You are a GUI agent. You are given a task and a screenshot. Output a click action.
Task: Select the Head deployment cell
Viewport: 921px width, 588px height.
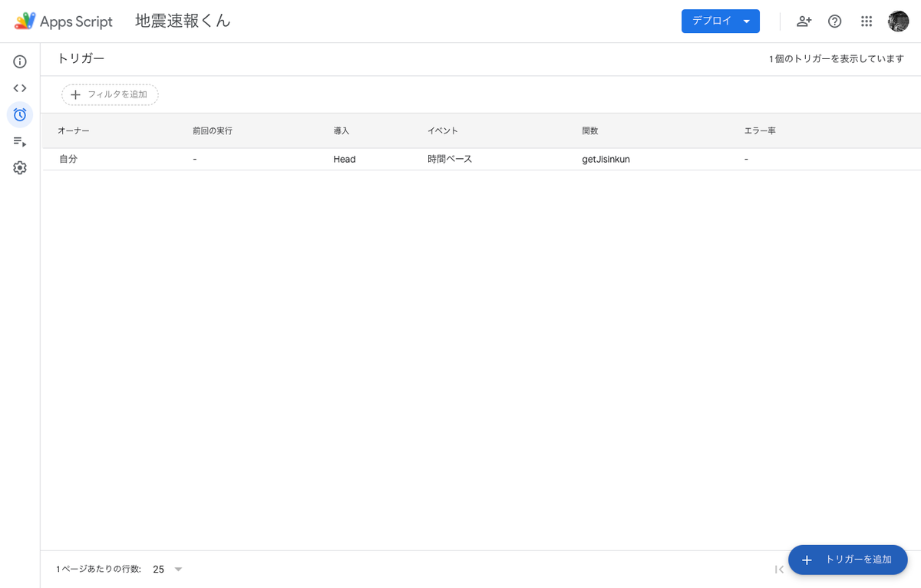[345, 159]
